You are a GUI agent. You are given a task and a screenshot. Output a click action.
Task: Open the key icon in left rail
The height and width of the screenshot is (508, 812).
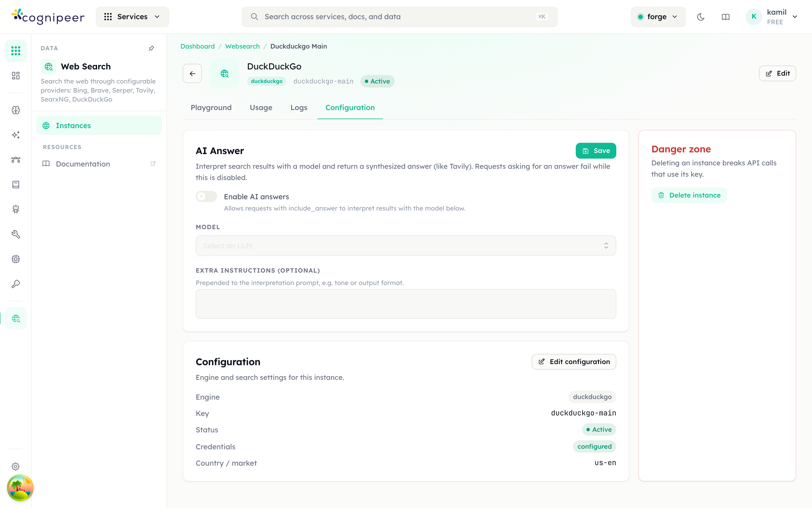16,284
